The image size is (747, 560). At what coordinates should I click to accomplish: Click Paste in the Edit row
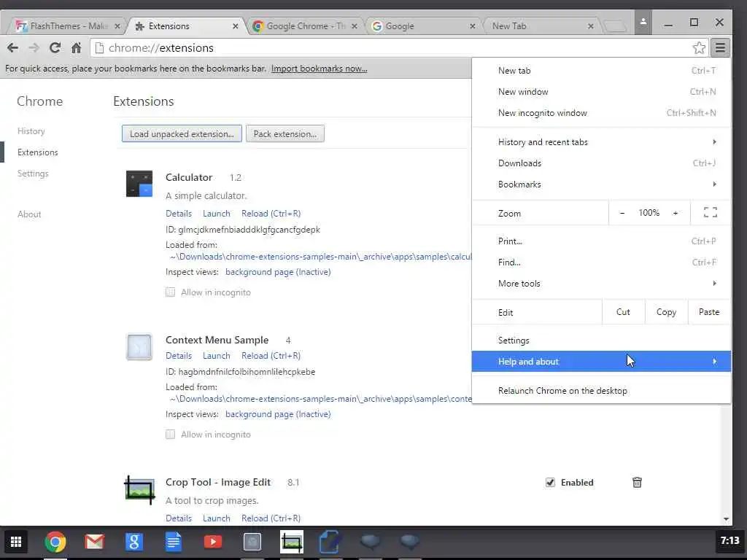(x=709, y=312)
